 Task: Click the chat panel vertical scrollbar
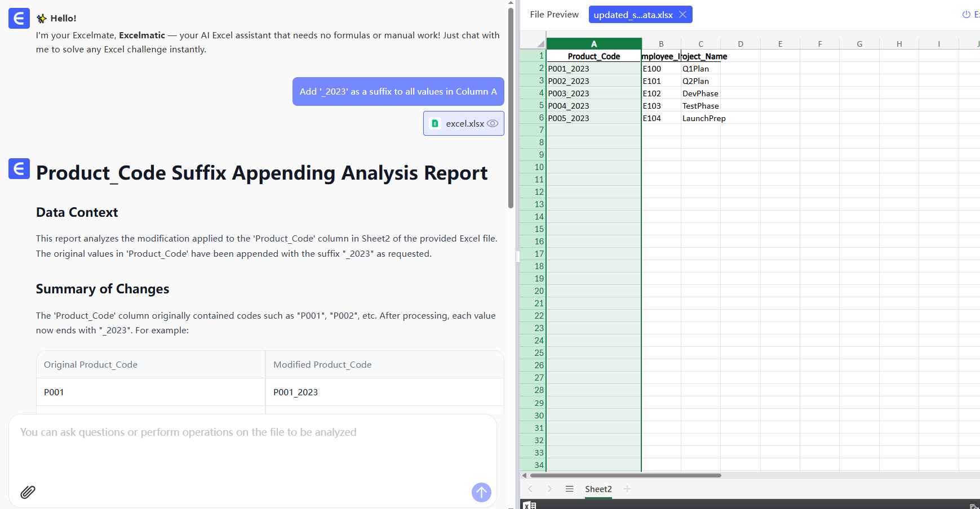pos(511,107)
